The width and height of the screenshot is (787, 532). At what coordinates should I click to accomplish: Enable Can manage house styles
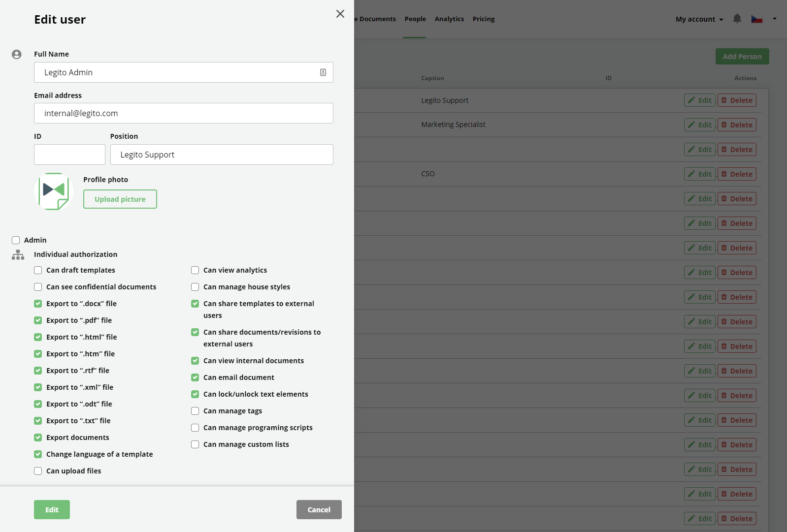195,287
